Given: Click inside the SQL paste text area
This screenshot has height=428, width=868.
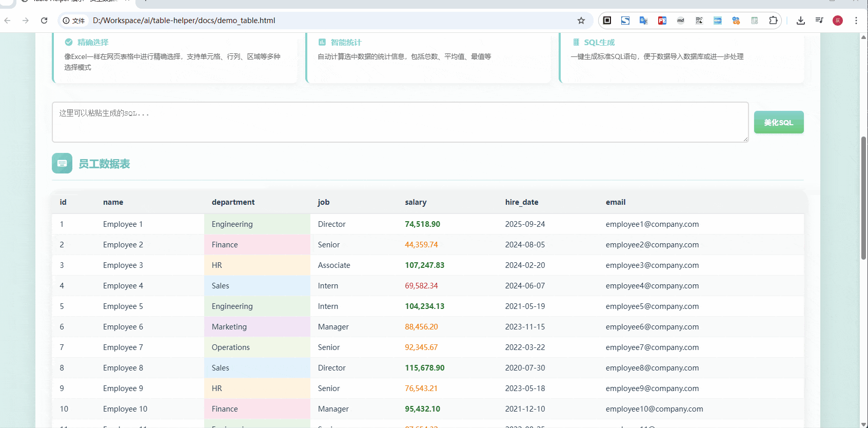Looking at the screenshot, I should point(400,122).
